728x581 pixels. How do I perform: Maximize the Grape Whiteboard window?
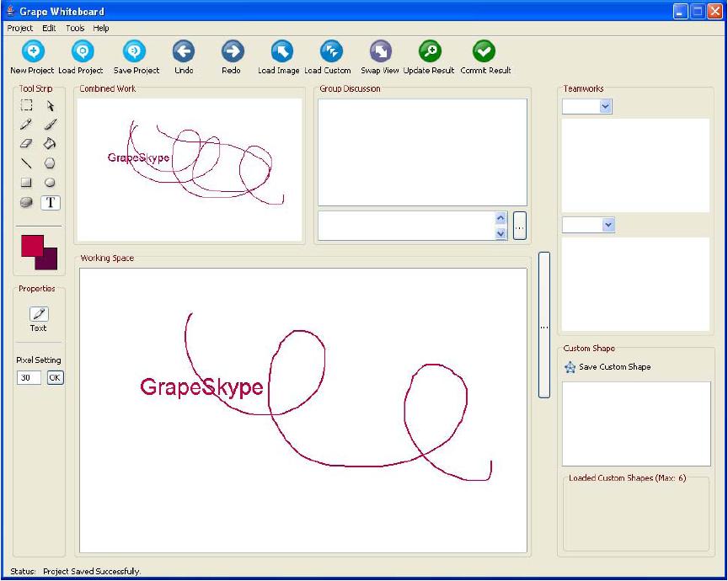(698, 11)
